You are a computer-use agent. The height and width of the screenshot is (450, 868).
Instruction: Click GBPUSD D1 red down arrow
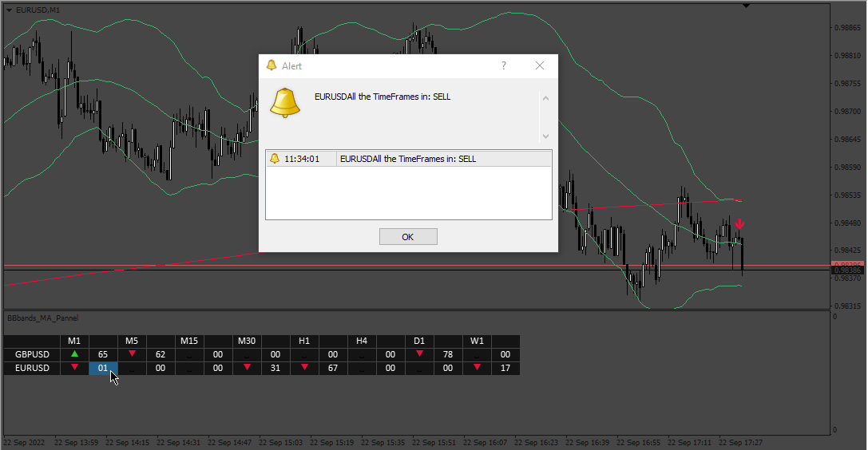click(x=419, y=353)
